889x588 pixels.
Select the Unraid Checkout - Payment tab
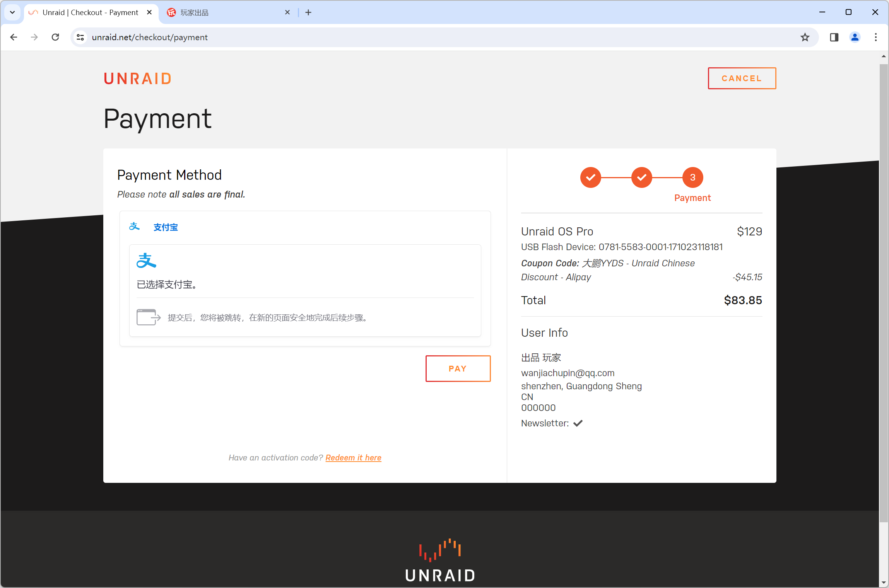coord(91,13)
